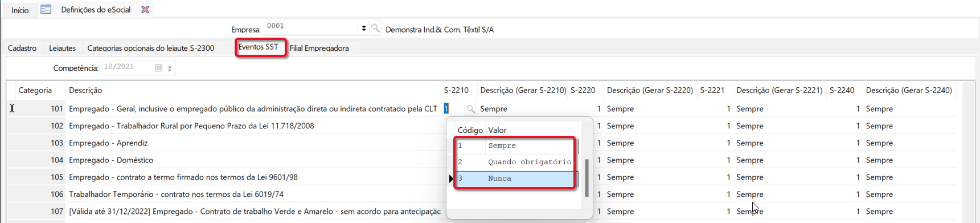
Task: Click the S-2210 edit cell in row 101
Action: click(x=453, y=108)
